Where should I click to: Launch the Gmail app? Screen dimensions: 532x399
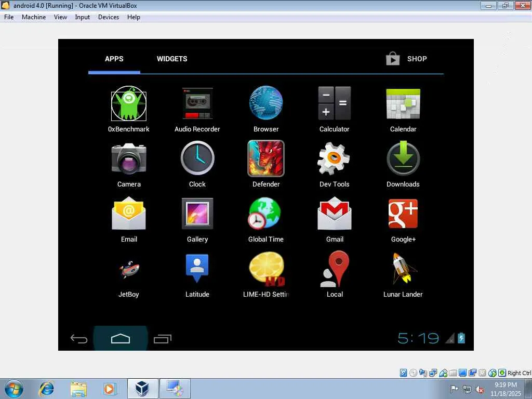[335, 214]
